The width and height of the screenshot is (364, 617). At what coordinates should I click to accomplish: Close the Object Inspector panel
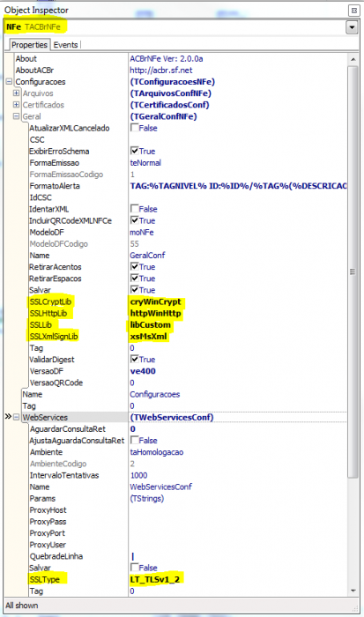click(x=353, y=11)
